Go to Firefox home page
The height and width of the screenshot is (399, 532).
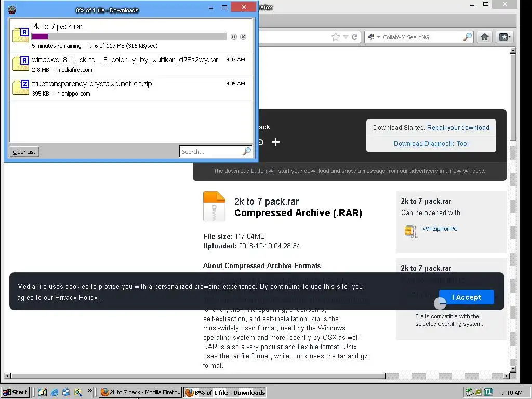point(485,37)
